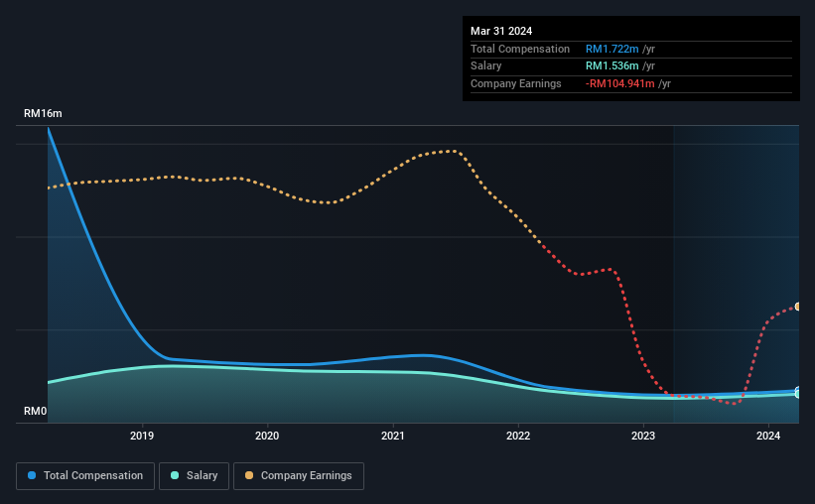Click the Company Earnings end-point marker
Viewport: 815px width, 504px height.
click(798, 307)
